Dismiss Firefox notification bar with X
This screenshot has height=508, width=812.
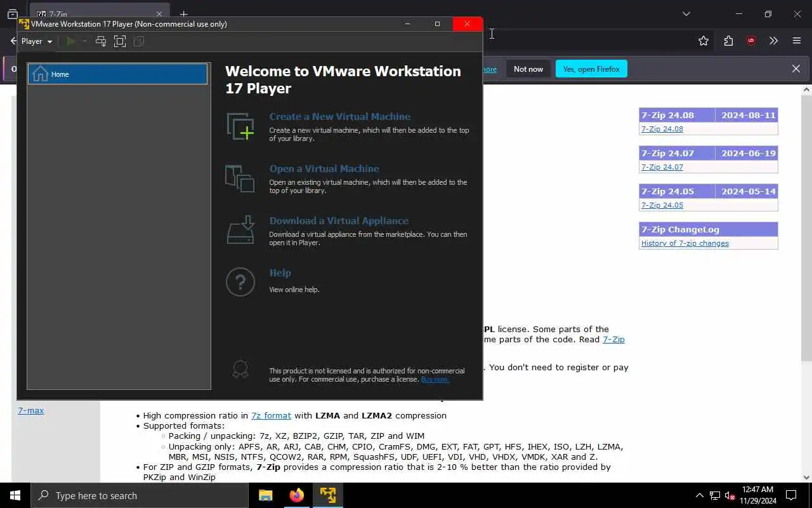click(796, 69)
